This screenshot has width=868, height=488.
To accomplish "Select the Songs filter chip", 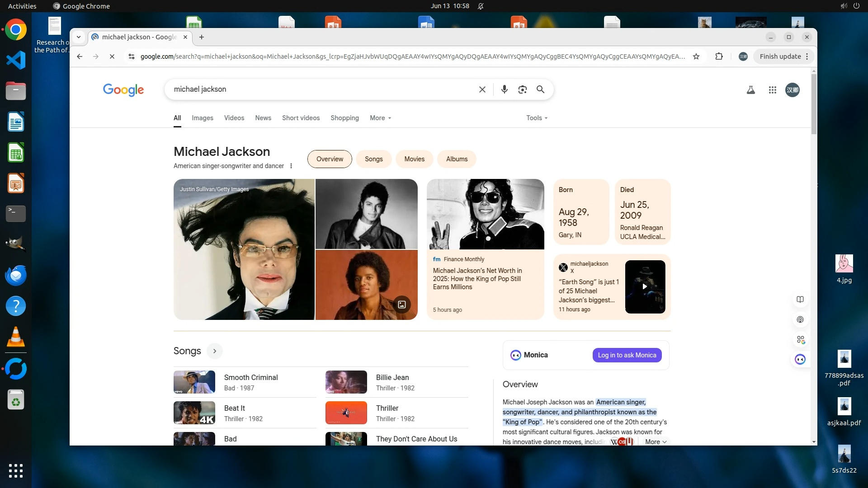I will point(373,159).
